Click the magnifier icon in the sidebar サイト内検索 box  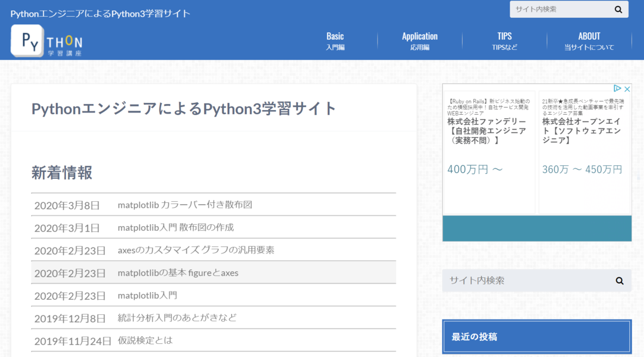(x=619, y=280)
